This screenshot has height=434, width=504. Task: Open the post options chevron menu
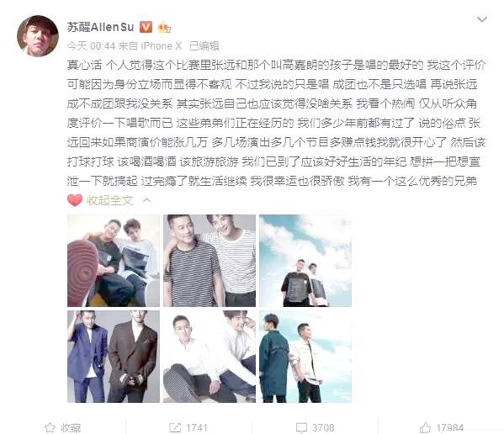coord(482,20)
